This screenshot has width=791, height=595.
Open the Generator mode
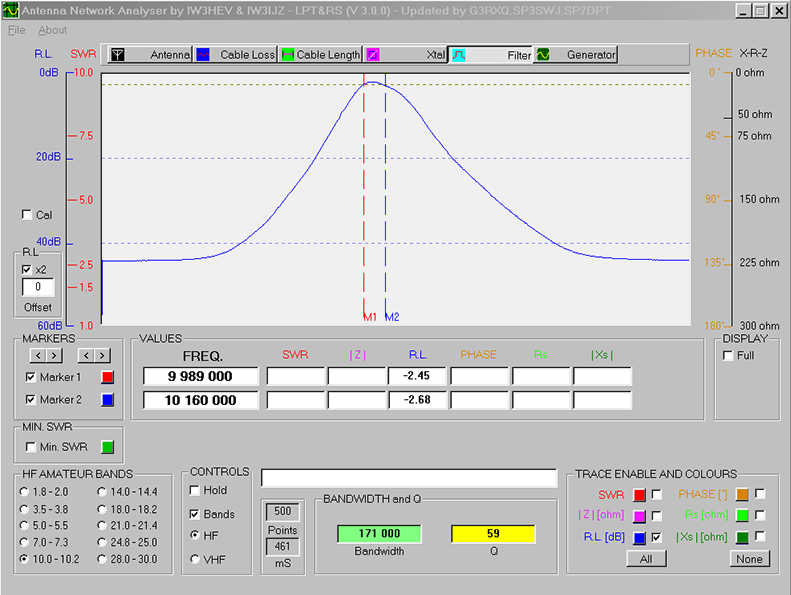[577, 55]
